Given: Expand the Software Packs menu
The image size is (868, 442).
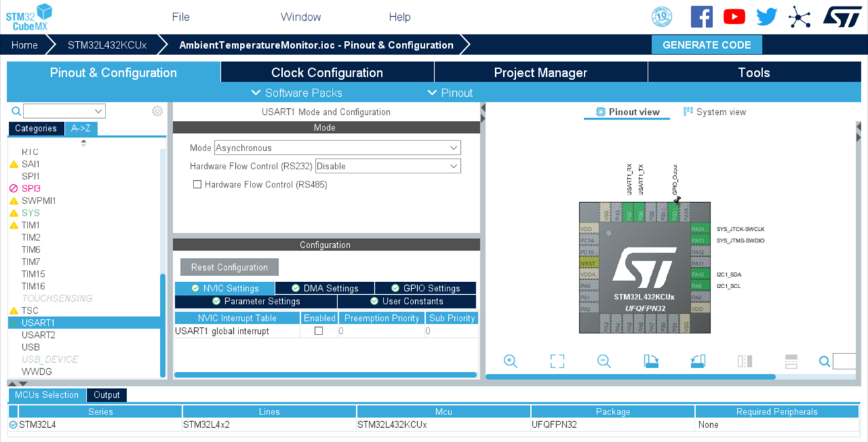Looking at the screenshot, I should [x=296, y=93].
